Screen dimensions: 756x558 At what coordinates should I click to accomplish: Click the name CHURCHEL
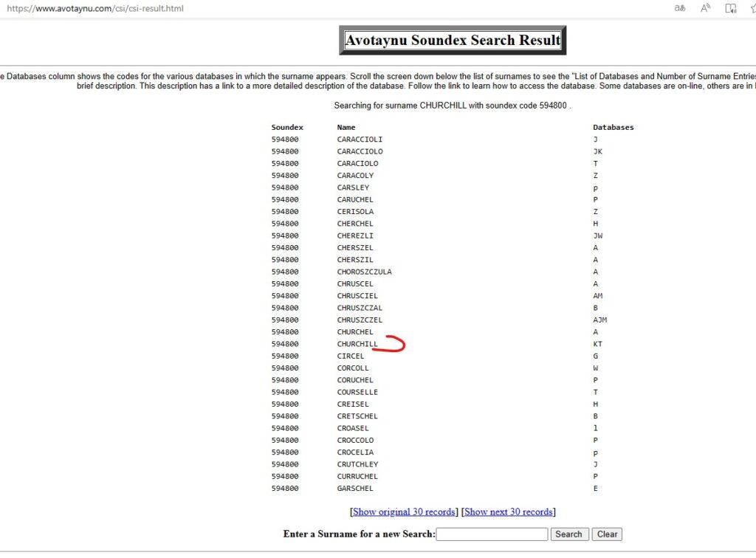[355, 332]
